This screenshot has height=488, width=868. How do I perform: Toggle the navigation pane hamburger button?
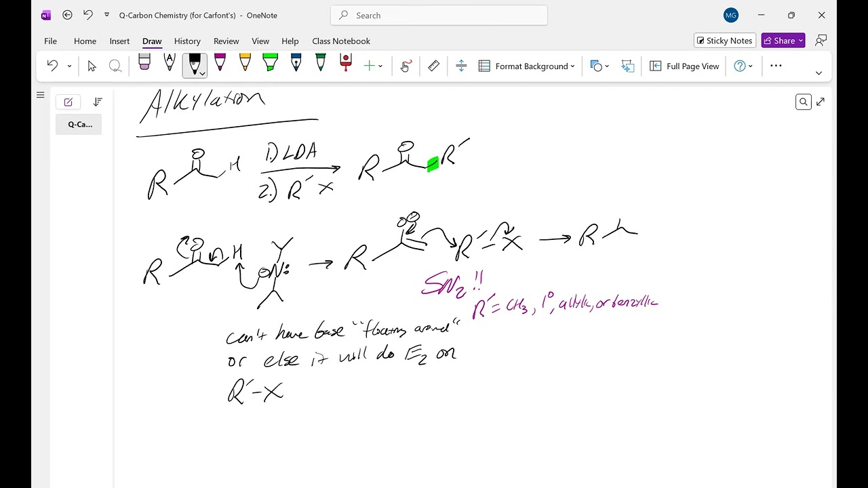[x=40, y=95]
